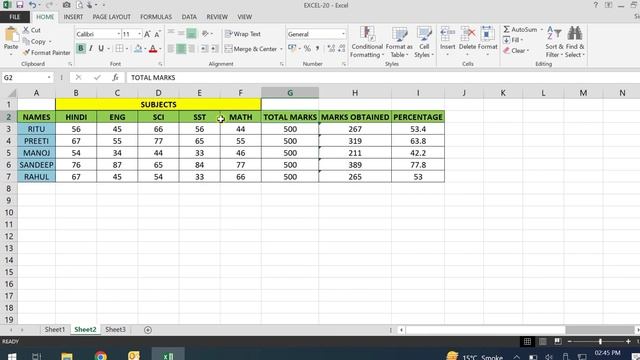Switch to Page Layout view in status bar

[x=542, y=341]
